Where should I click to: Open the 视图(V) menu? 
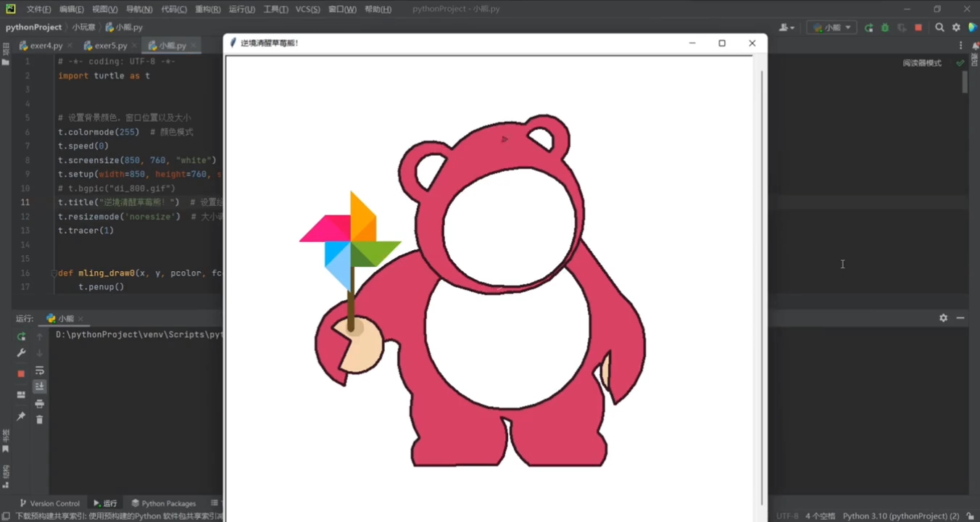click(105, 9)
